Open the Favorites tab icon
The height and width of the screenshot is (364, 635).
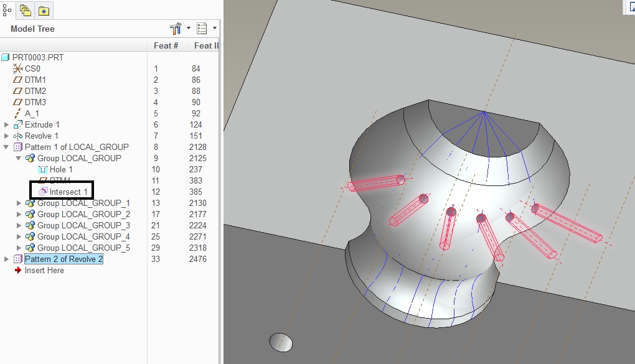44,11
